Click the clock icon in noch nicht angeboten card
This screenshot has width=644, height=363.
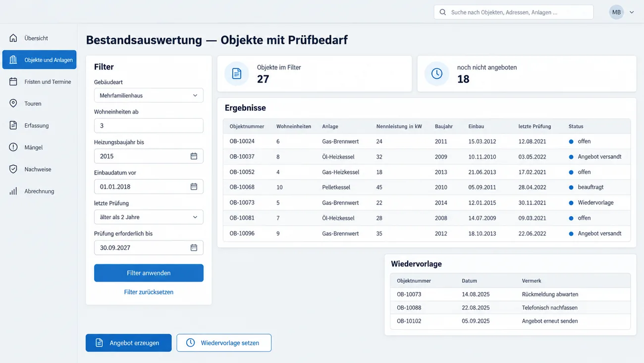(437, 73)
